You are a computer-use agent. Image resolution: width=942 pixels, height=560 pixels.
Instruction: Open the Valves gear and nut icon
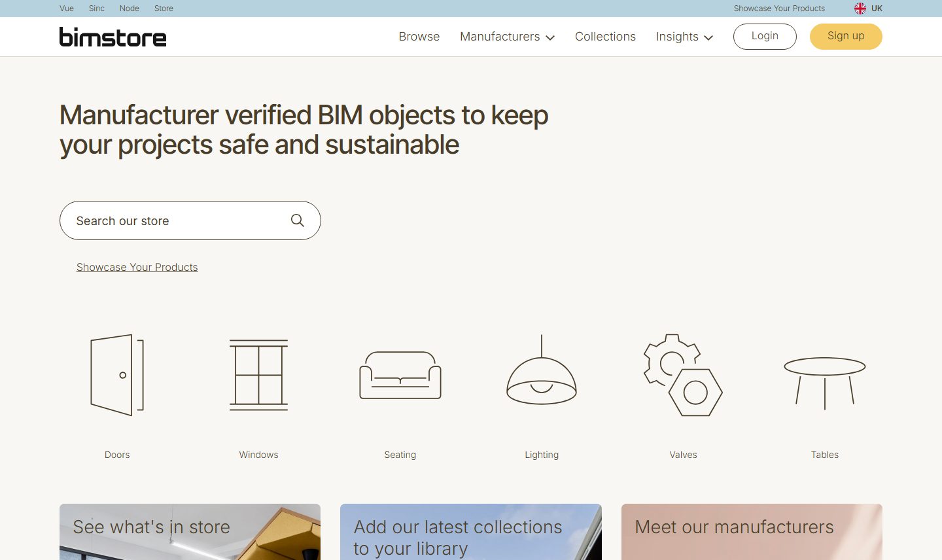click(x=683, y=375)
